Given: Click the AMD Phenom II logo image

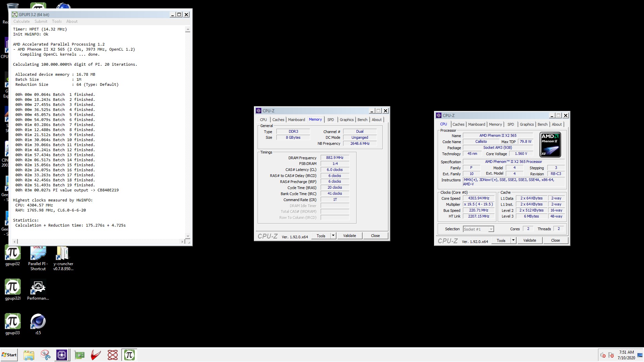Looking at the screenshot, I should point(550,145).
